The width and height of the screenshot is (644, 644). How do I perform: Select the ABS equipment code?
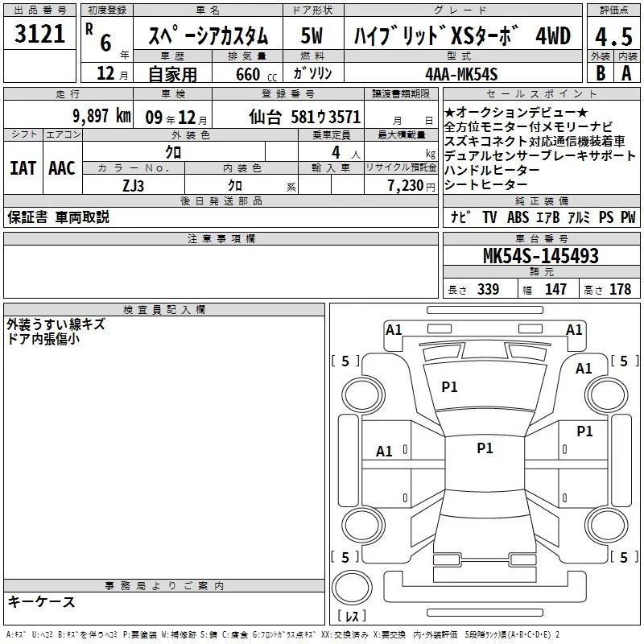pos(518,217)
